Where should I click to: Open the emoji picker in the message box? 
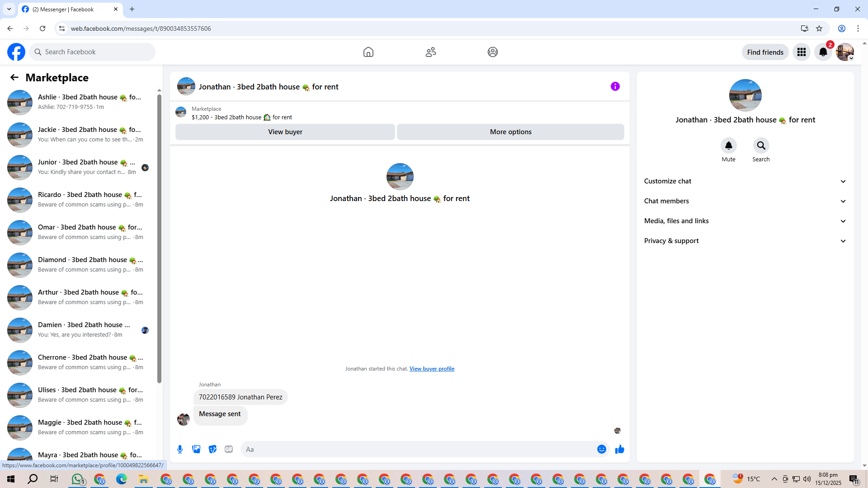[601, 449]
